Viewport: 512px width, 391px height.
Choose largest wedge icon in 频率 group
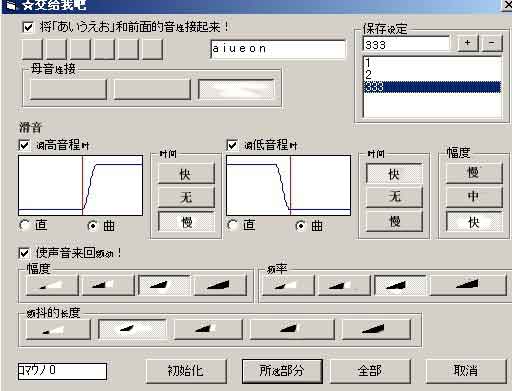(468, 285)
